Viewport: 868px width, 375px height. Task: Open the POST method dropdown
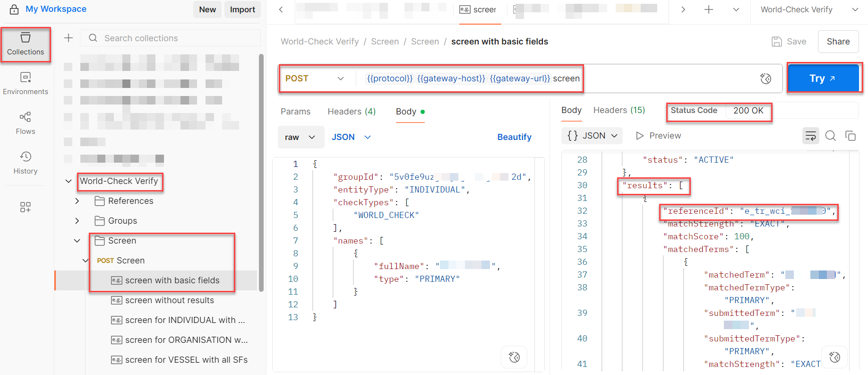click(x=315, y=78)
